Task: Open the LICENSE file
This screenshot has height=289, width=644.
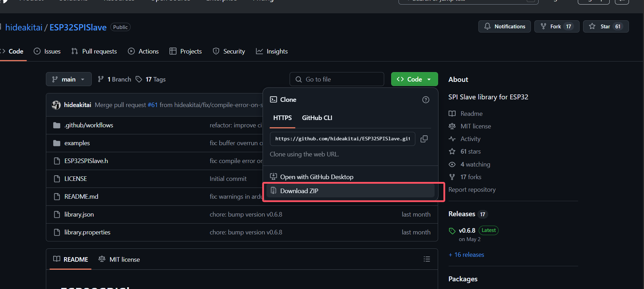Action: (x=76, y=179)
